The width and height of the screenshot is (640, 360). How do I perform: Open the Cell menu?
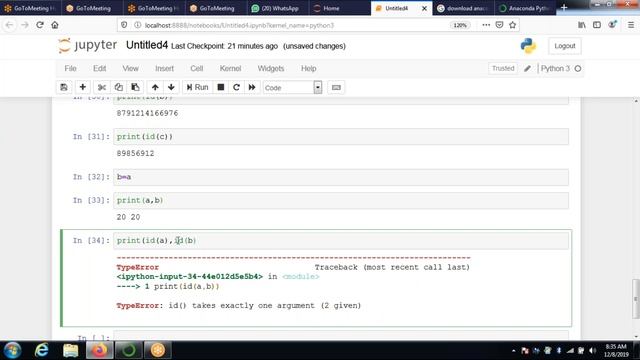(x=197, y=69)
